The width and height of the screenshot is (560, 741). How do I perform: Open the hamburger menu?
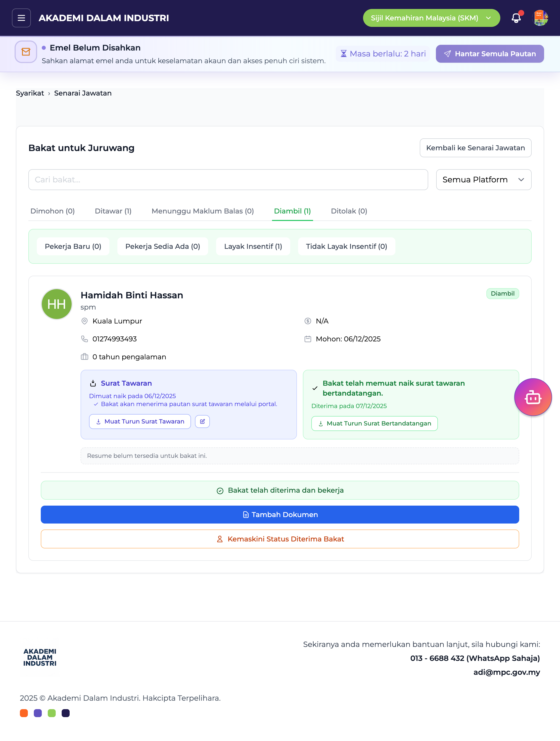[x=21, y=18]
